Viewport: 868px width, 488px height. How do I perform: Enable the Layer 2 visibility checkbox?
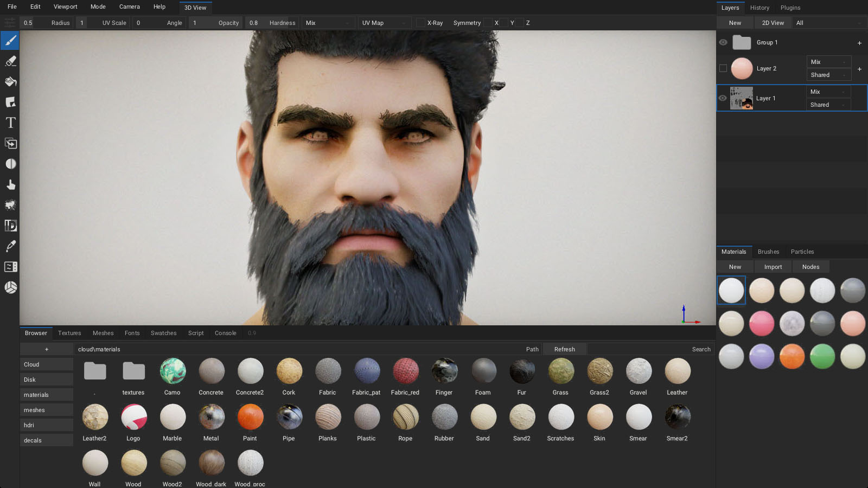coord(723,68)
